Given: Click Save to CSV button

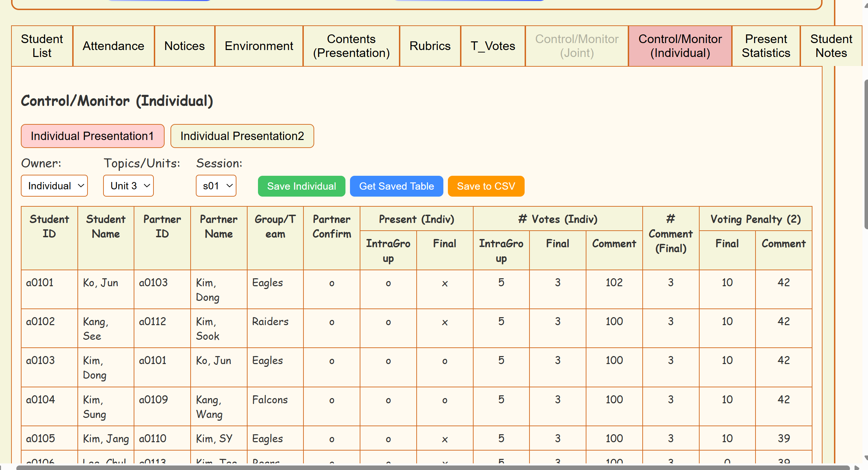Looking at the screenshot, I should pyautogui.click(x=486, y=186).
